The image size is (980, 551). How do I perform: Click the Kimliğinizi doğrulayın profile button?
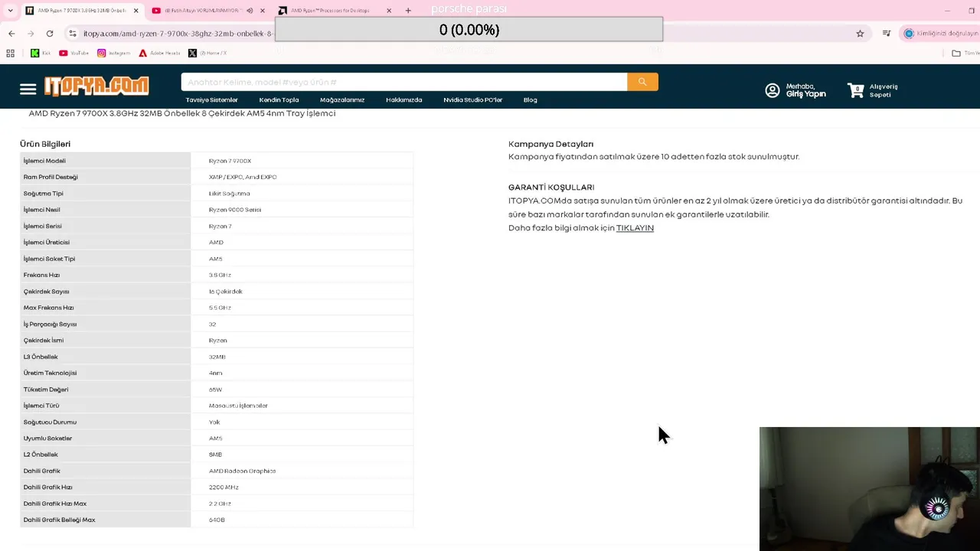tap(941, 34)
